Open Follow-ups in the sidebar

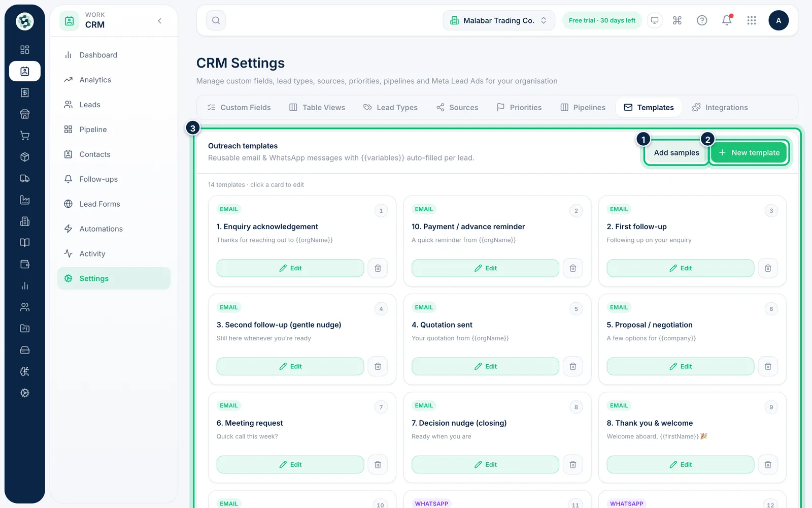(114, 179)
